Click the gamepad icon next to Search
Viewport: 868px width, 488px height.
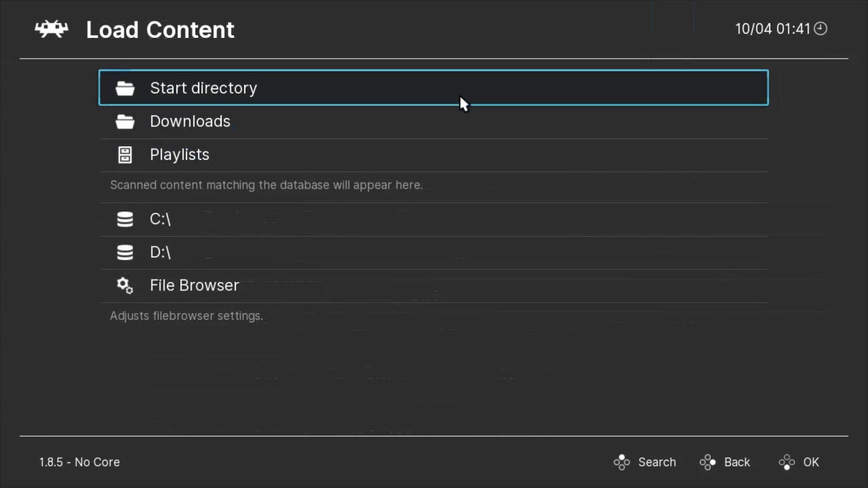click(x=622, y=462)
